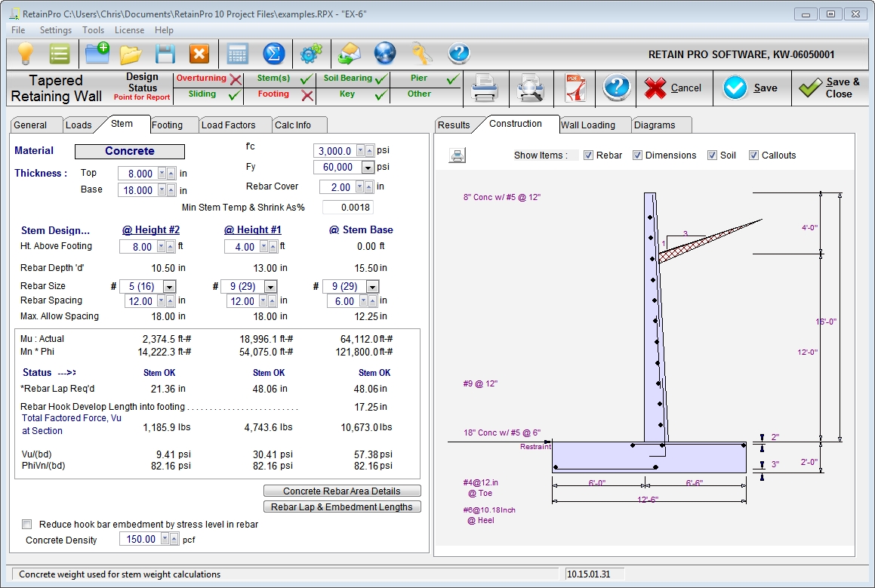The image size is (875, 588).
Task: Click the Top thickness 8.000 stepper arrows
Action: tap(167, 174)
